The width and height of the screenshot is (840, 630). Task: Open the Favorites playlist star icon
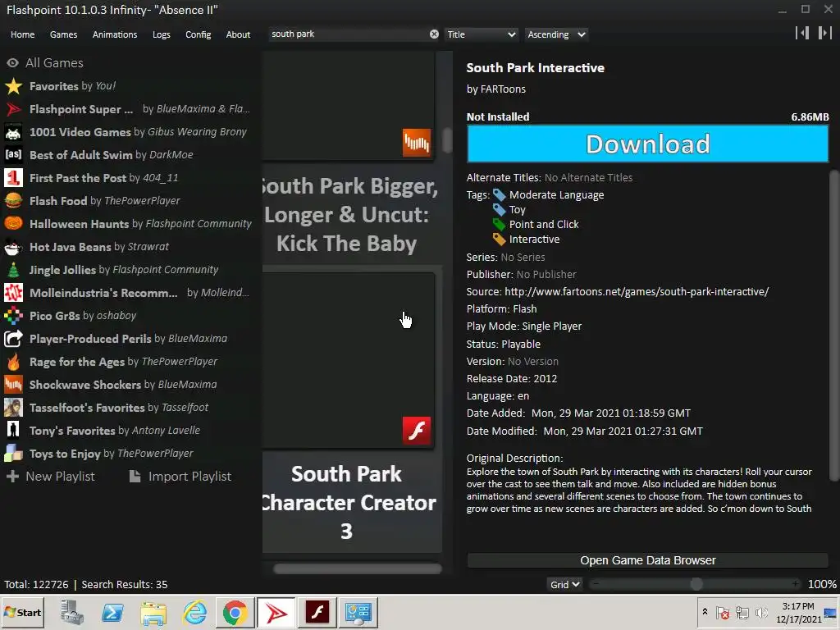(13, 85)
